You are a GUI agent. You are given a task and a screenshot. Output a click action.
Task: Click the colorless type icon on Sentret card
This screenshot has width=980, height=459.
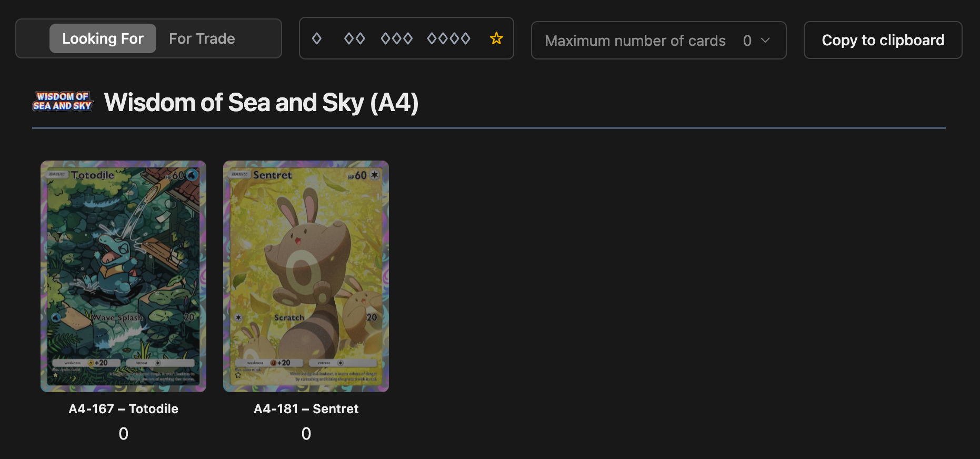(x=375, y=175)
